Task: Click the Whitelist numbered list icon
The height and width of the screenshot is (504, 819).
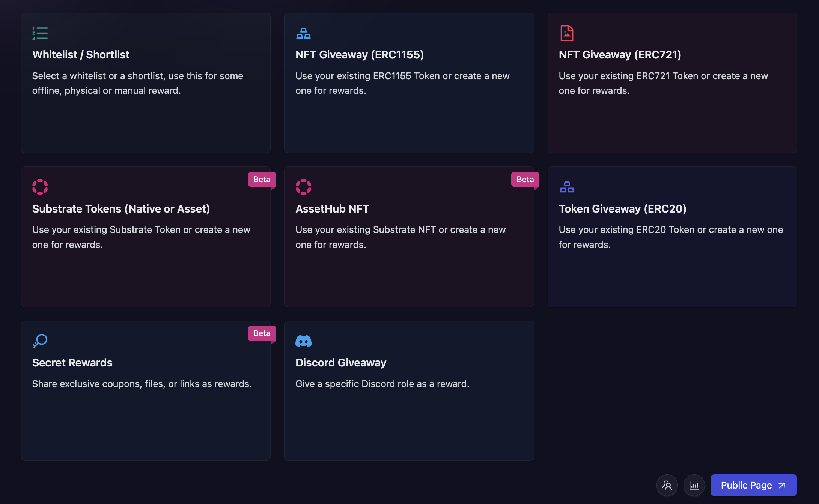Action: [40, 33]
